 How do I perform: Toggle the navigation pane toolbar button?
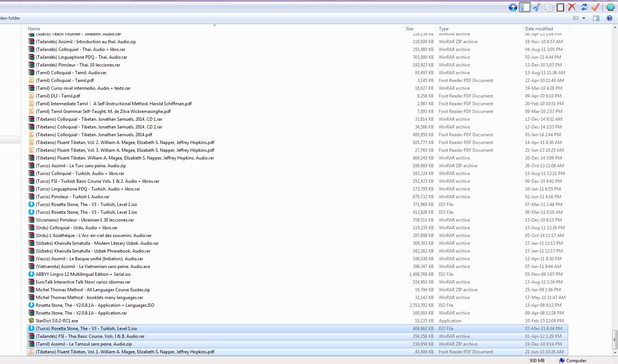click(x=525, y=7)
